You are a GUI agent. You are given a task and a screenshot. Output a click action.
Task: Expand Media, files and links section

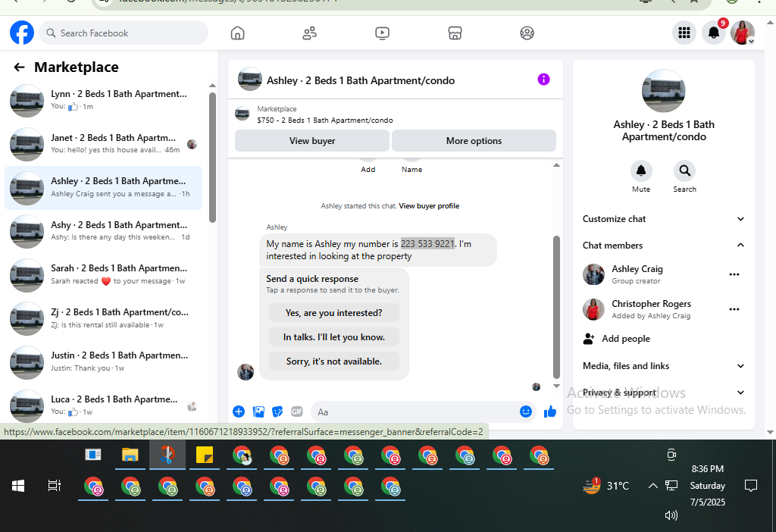coord(664,366)
